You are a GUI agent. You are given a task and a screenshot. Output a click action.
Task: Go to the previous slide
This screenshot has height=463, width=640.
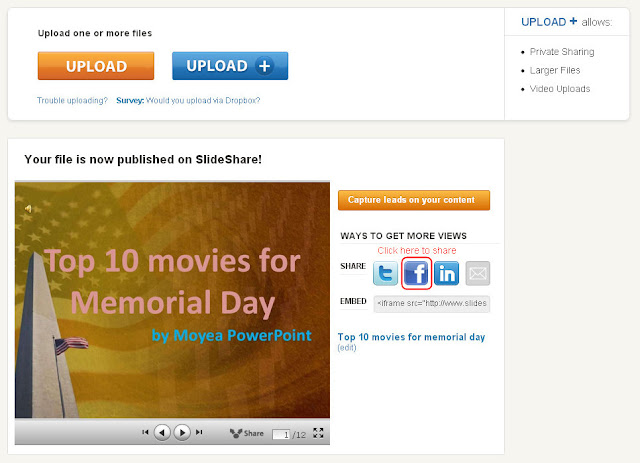coord(162,432)
